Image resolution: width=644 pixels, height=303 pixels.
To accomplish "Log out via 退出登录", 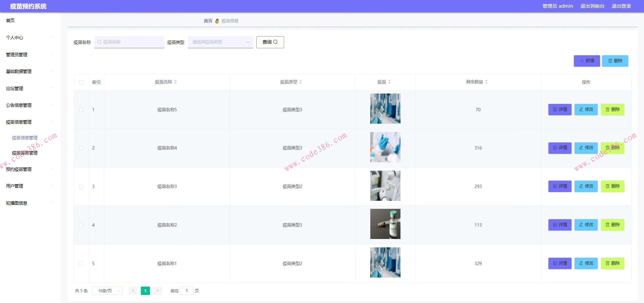I will (621, 6).
